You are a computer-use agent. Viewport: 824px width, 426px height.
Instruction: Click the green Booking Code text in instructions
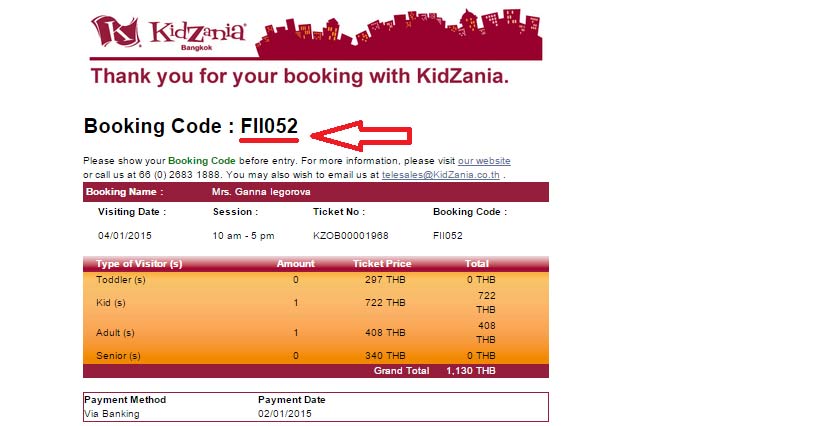click(202, 161)
